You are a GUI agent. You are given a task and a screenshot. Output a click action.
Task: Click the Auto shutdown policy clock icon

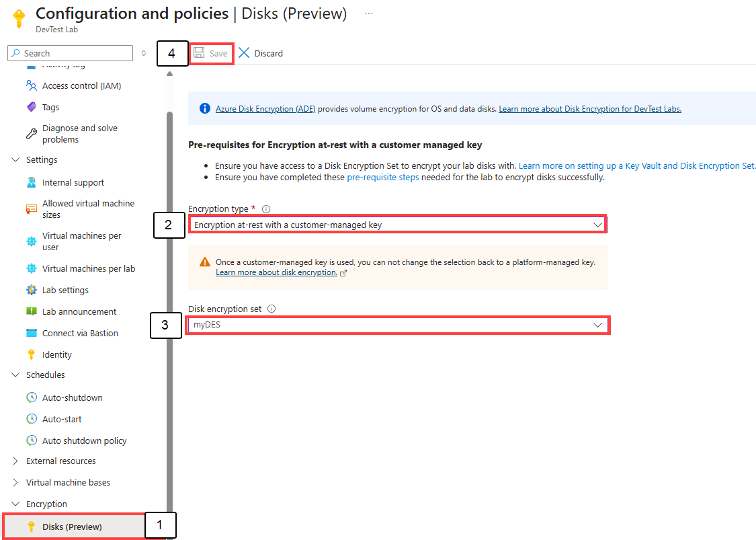pos(32,440)
